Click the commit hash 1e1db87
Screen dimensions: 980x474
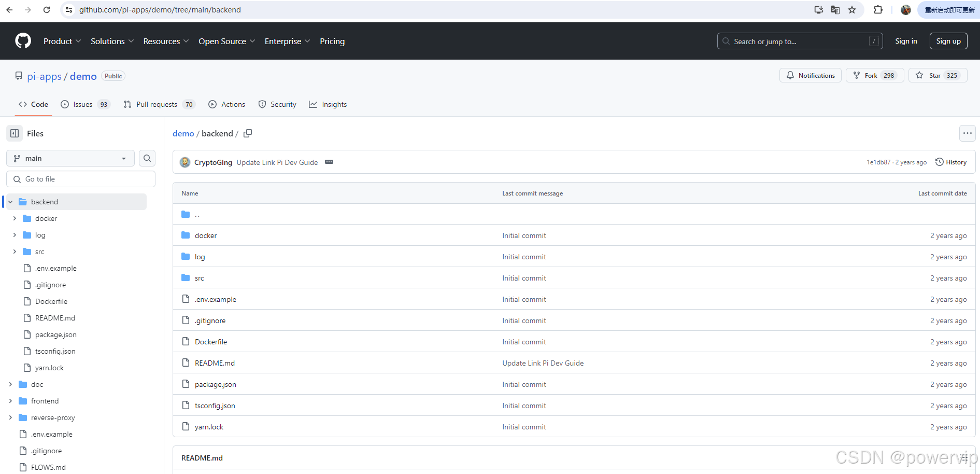pos(878,162)
